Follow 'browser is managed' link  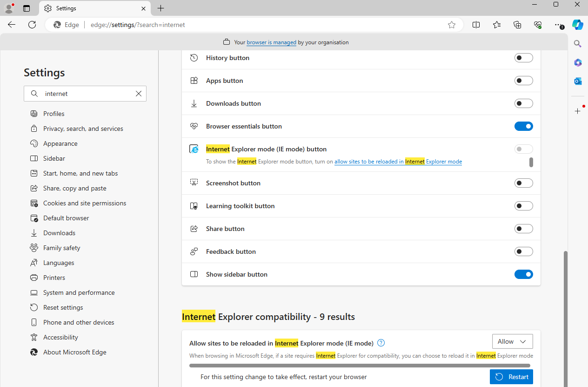[x=271, y=42]
